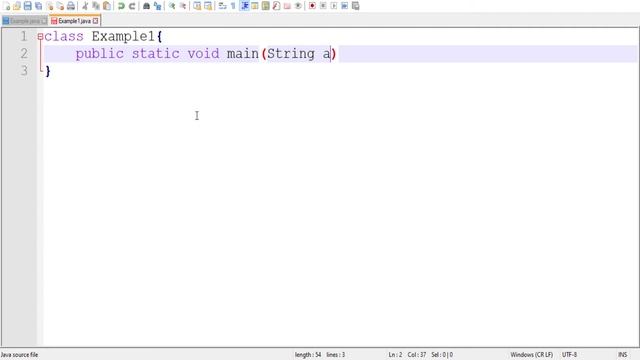
Task: Click the Redo toolbar icon
Action: [x=132, y=6]
